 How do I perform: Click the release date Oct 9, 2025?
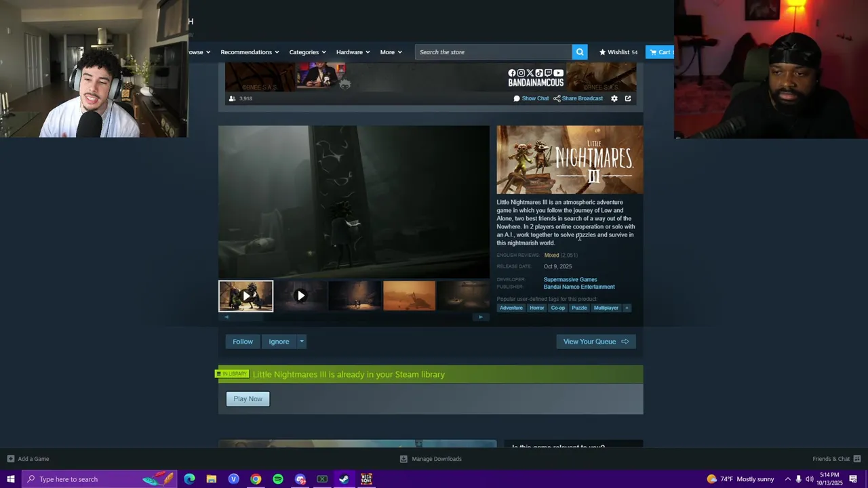(557, 266)
